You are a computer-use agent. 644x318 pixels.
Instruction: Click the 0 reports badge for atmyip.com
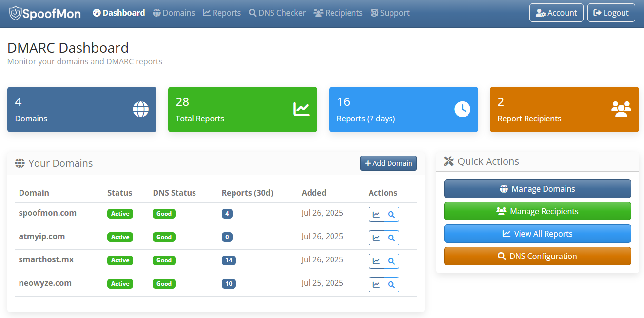227,237
